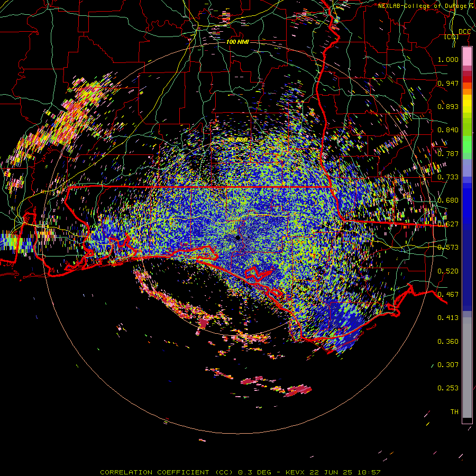Click the 0.520 scale value
Viewport: 476px width, 476px height.
[448, 271]
